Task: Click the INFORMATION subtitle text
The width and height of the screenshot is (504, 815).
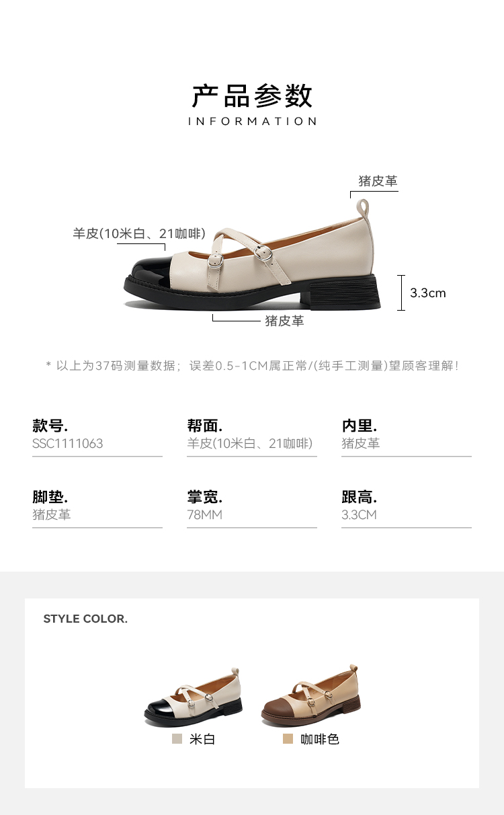Action: coord(252,121)
